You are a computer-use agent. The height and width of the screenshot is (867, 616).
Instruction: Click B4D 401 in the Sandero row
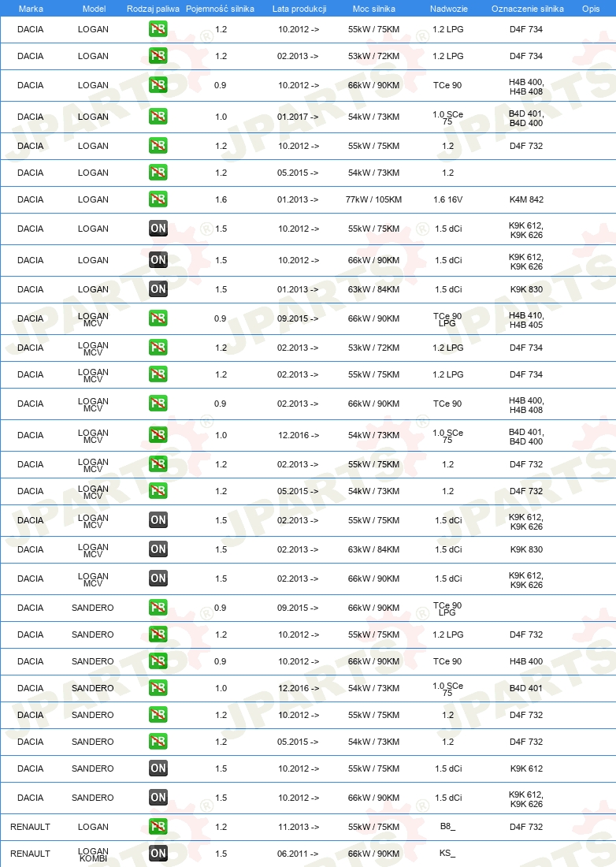[526, 688]
